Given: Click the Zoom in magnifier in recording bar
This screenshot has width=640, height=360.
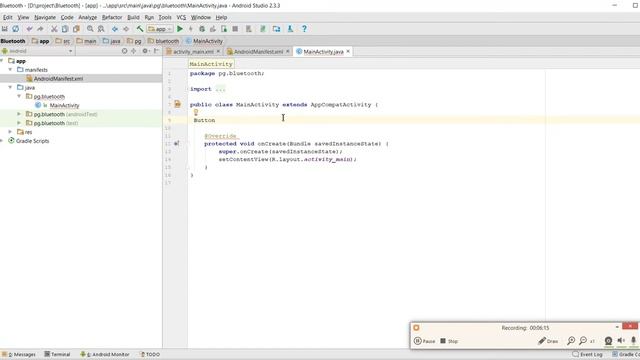Looking at the screenshot, I should [571, 341].
